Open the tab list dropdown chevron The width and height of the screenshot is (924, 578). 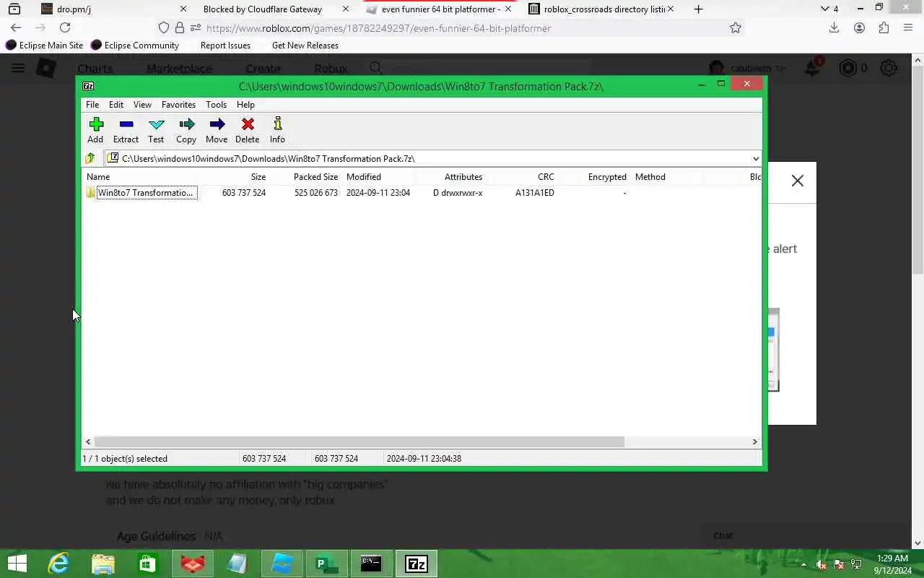point(825,9)
